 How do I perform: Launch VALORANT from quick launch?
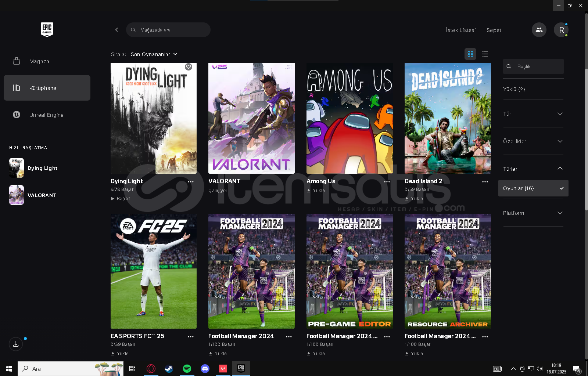tap(33, 195)
